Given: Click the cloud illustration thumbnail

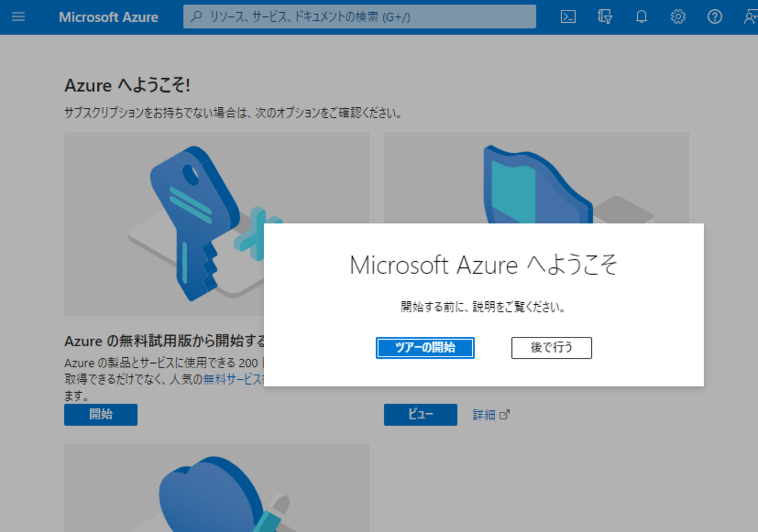Looking at the screenshot, I should (216, 488).
